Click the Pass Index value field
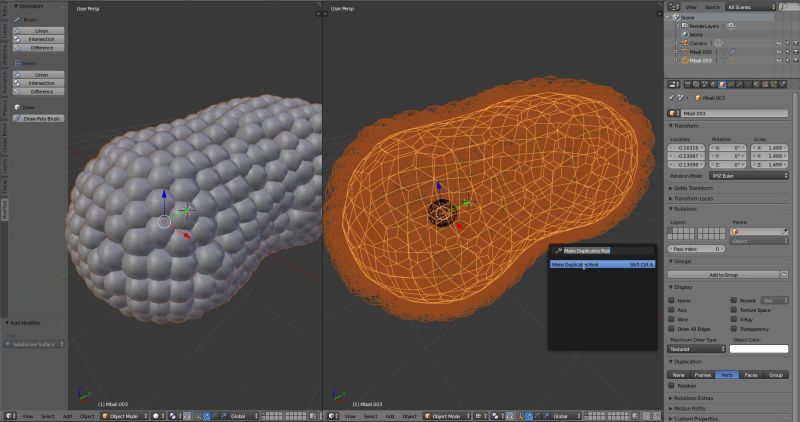800x422 pixels. (696, 249)
